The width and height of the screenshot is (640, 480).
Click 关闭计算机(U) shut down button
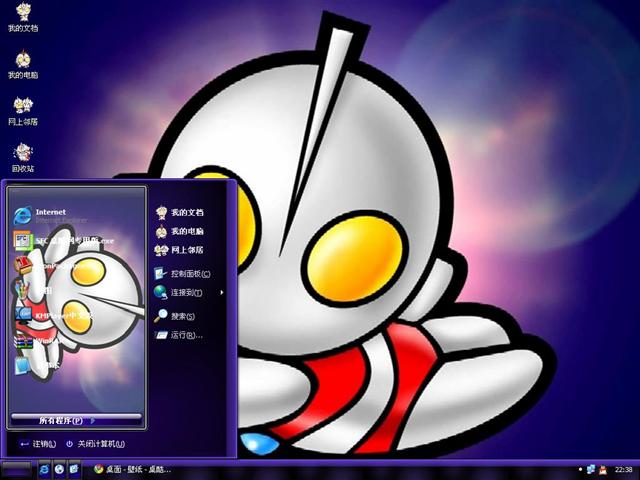(96, 444)
